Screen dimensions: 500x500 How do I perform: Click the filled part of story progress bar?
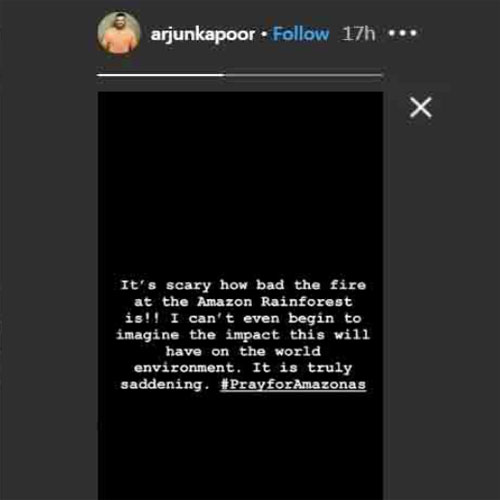point(161,75)
